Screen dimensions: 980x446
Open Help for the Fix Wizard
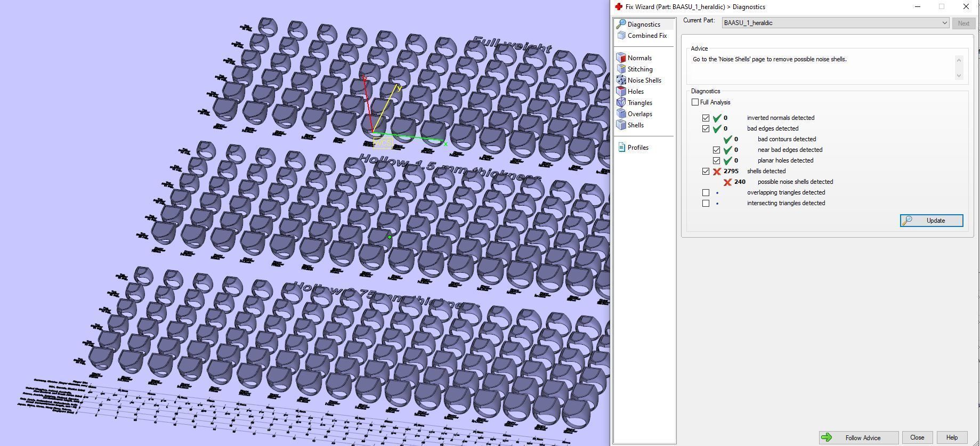click(952, 437)
